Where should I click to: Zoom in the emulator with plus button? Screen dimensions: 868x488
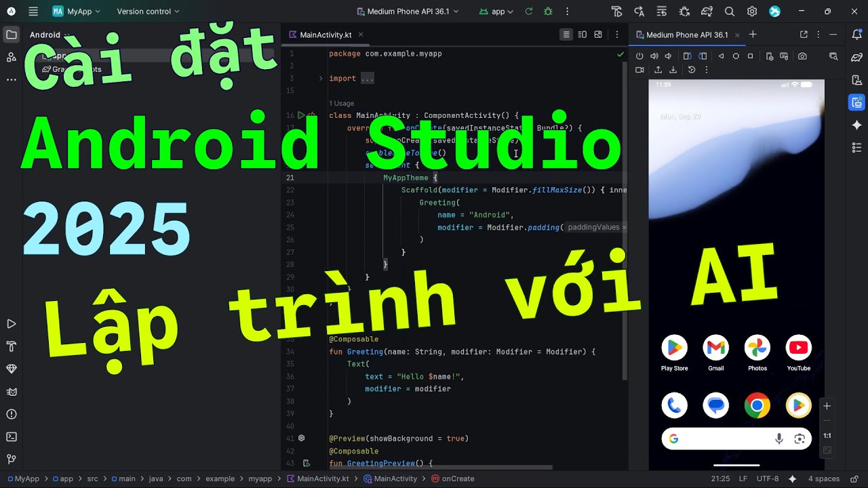click(827, 406)
